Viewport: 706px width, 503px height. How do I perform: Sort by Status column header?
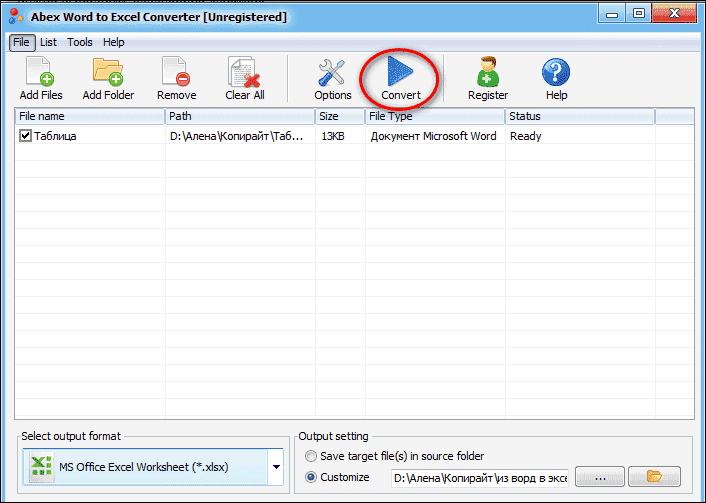[x=580, y=116]
